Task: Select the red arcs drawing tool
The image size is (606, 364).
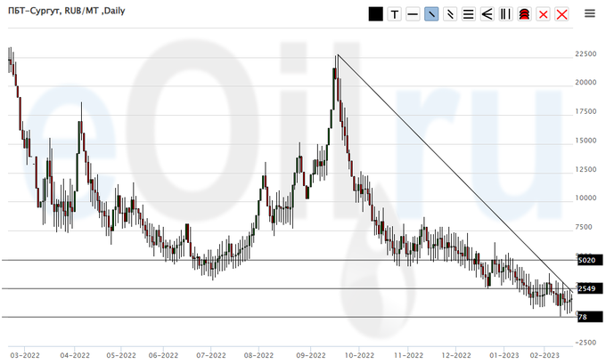Action: click(525, 14)
